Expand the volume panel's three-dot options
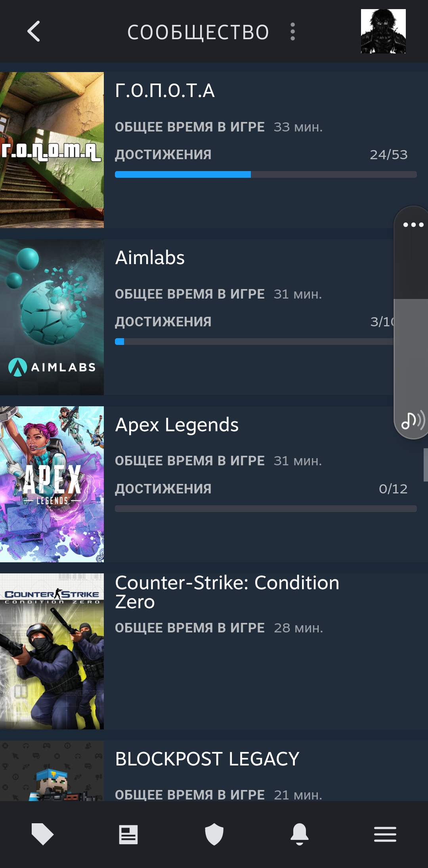This screenshot has width=428, height=868. (413, 225)
